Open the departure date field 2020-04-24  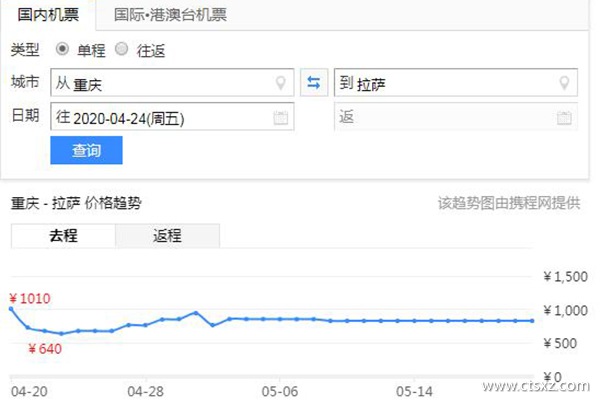[160, 118]
